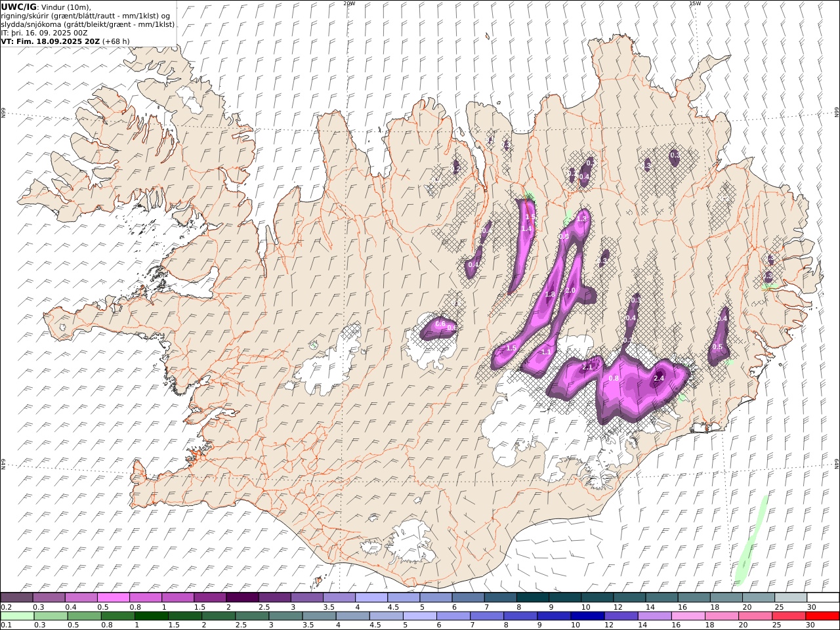Click the 20W longitude label
Image resolution: width=840 pixels, height=630 pixels.
[x=349, y=3]
